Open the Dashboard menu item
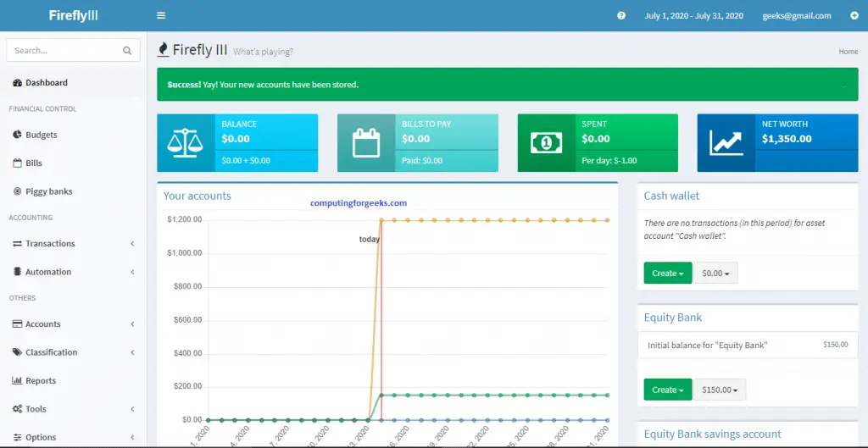This screenshot has height=448, width=868. click(x=73, y=82)
